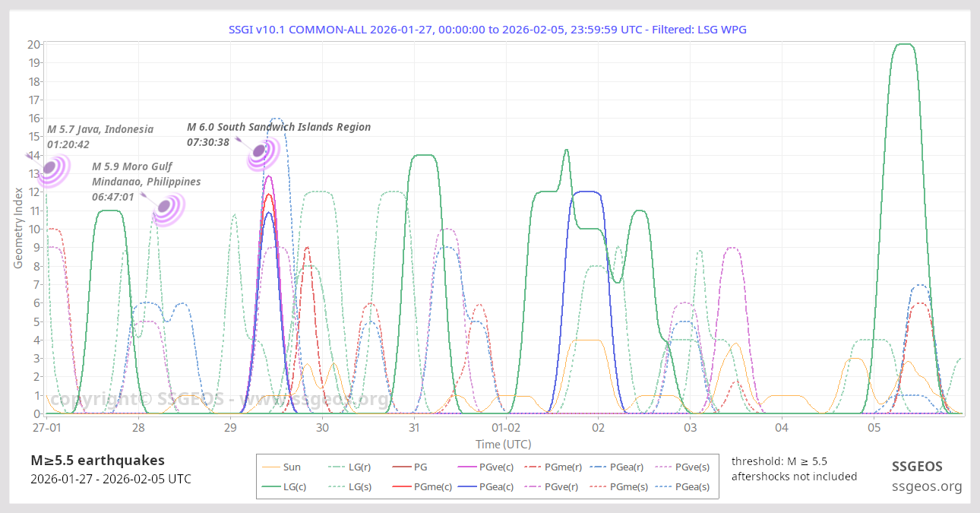Viewport: 980px width, 513px height.
Task: Click the Geometry Index axis label
Action: coord(18,228)
